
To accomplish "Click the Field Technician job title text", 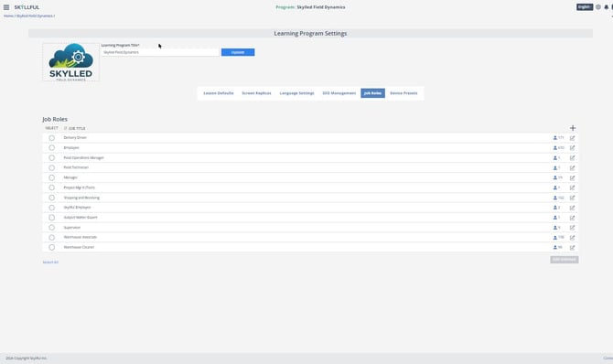I will click(76, 167).
